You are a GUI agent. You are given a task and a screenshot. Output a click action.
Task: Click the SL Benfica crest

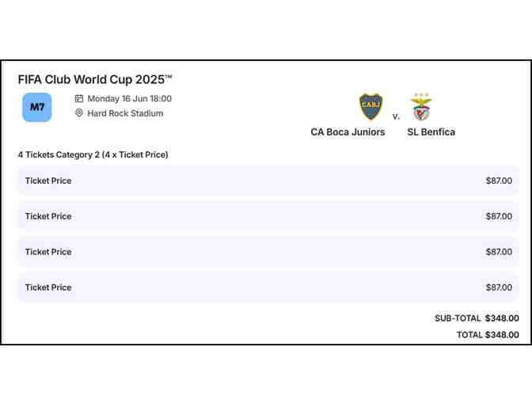(x=420, y=107)
